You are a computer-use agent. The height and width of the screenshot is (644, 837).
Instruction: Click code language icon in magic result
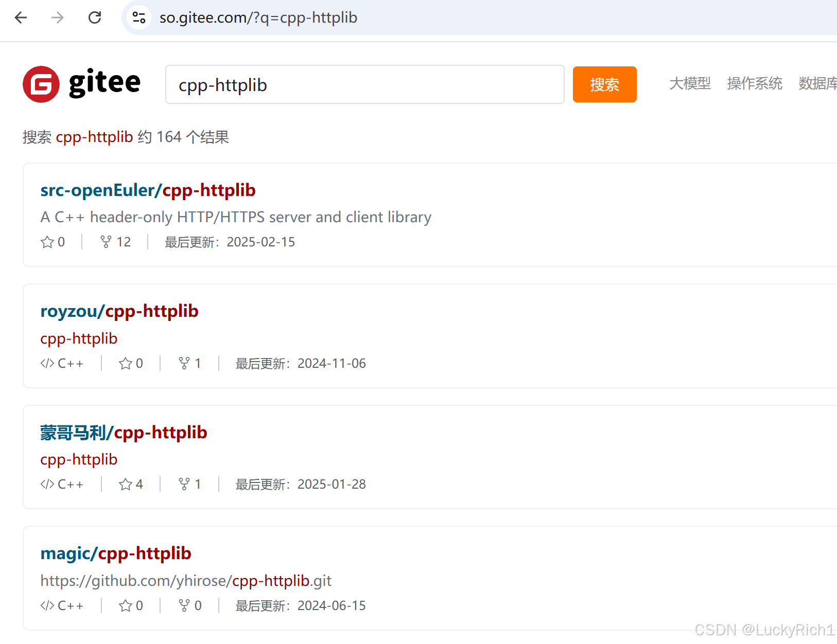pyautogui.click(x=47, y=605)
